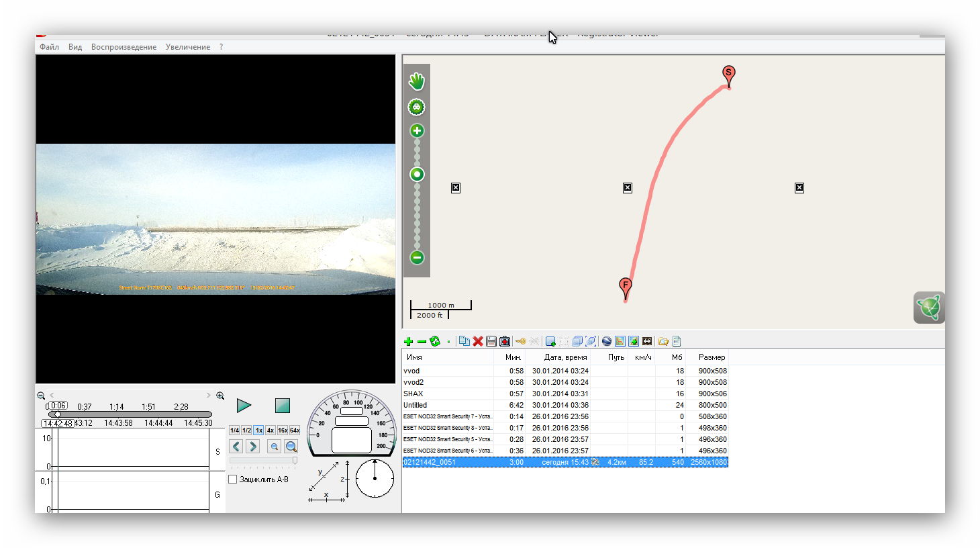The width and height of the screenshot is (980, 548).
Task: Open the Файл menu
Action: click(49, 47)
